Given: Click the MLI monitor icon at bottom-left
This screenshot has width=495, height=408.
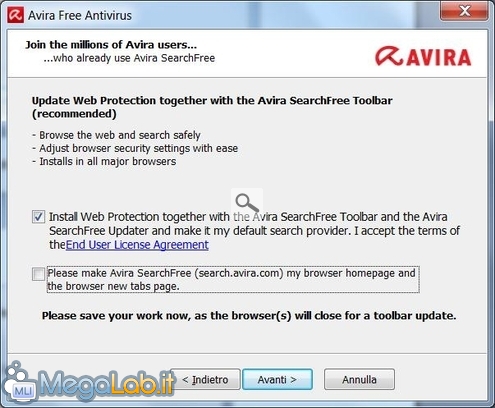Looking at the screenshot, I should pyautogui.click(x=23, y=390).
